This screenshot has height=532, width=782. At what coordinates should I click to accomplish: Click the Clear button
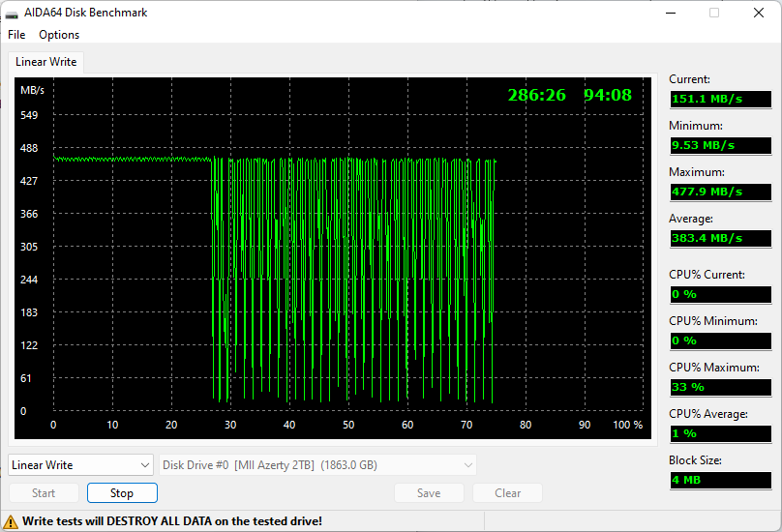coord(508,493)
